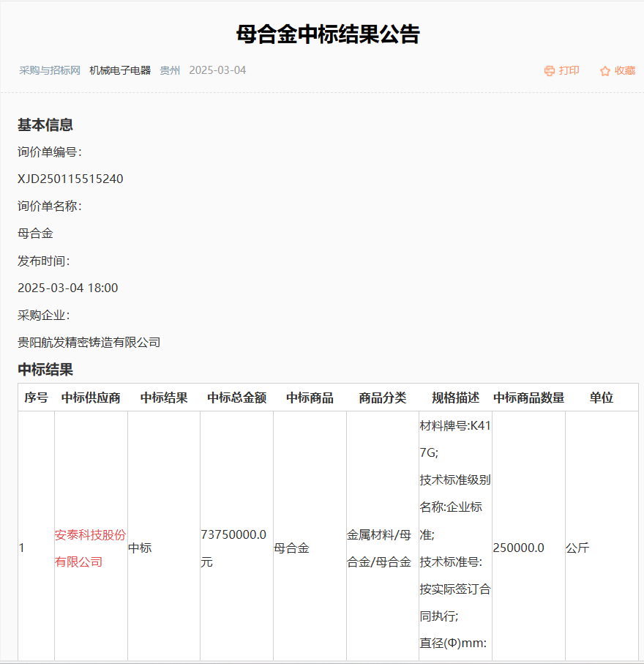Select unit cell 公斤
The height and width of the screenshot is (664, 644).
pyautogui.click(x=577, y=548)
